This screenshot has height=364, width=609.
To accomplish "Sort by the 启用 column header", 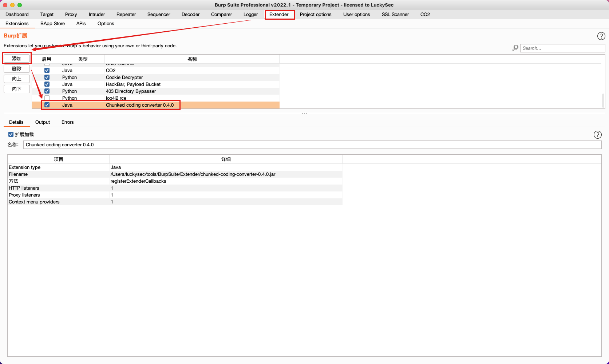I will pos(47,59).
